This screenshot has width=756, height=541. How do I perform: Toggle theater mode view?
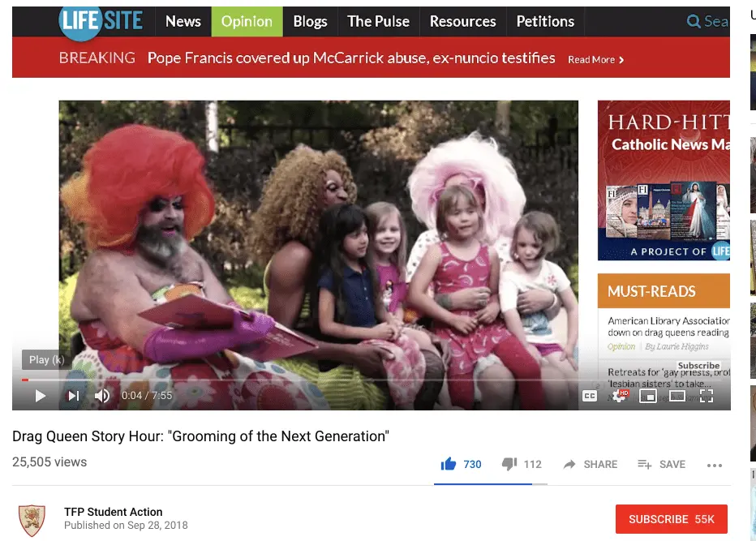coord(677,396)
